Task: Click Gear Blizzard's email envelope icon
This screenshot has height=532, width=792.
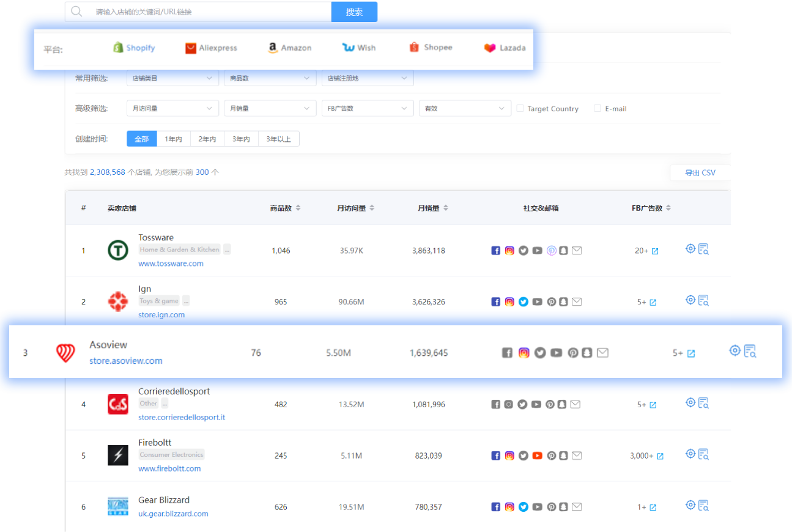Action: pos(577,507)
